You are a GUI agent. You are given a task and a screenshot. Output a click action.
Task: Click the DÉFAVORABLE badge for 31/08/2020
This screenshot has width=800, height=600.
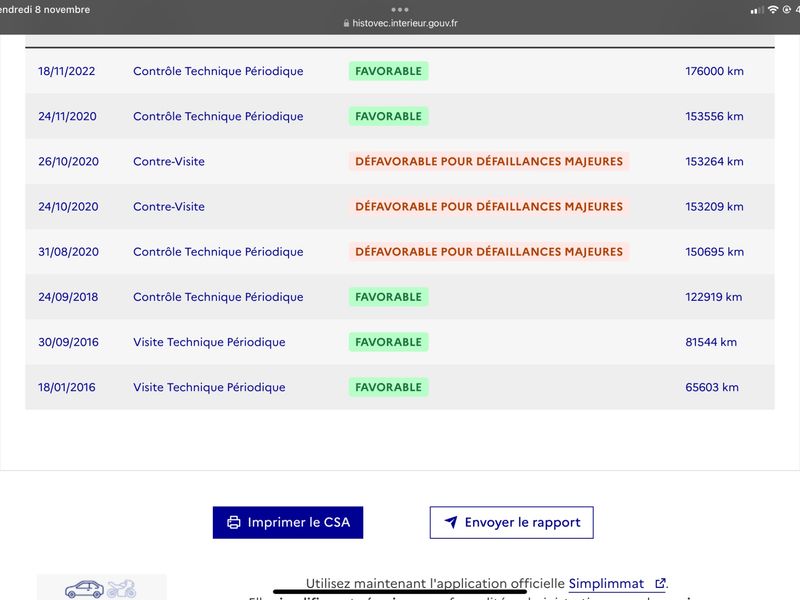click(489, 252)
